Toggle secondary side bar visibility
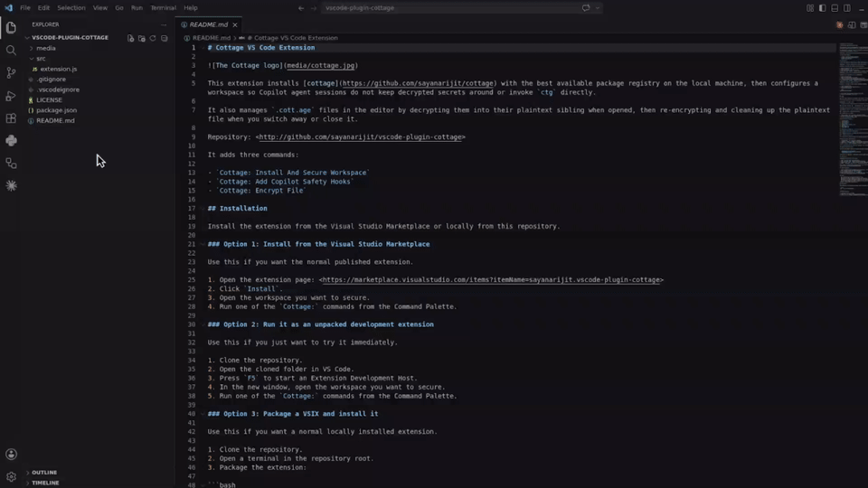 pyautogui.click(x=847, y=8)
